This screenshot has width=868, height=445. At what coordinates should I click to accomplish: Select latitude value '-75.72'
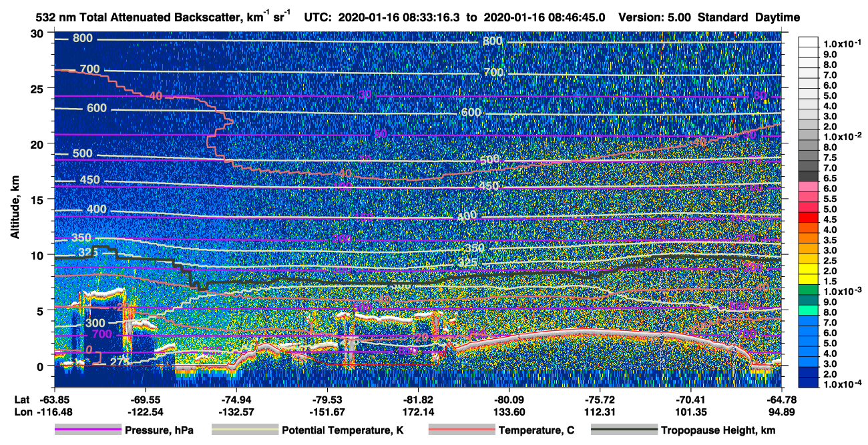point(600,399)
